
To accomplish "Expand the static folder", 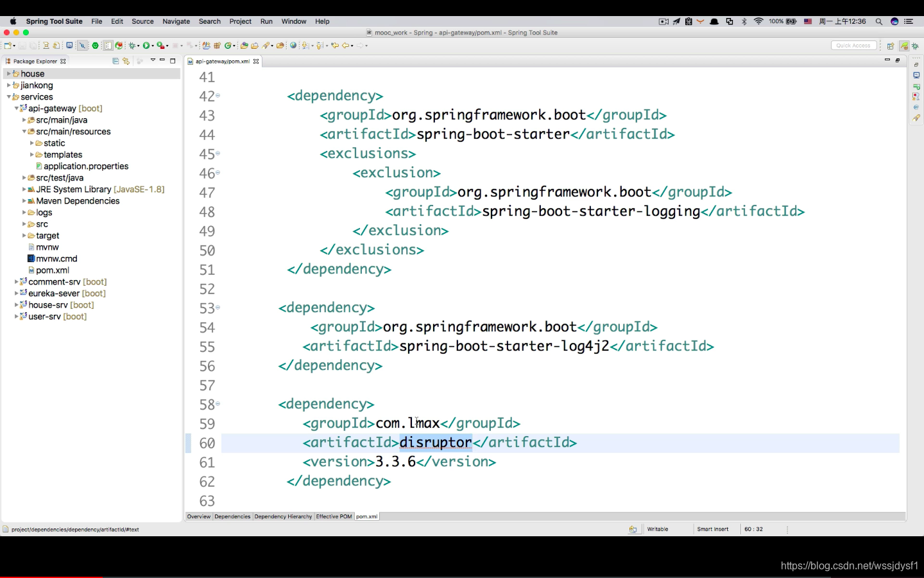I will click(32, 143).
